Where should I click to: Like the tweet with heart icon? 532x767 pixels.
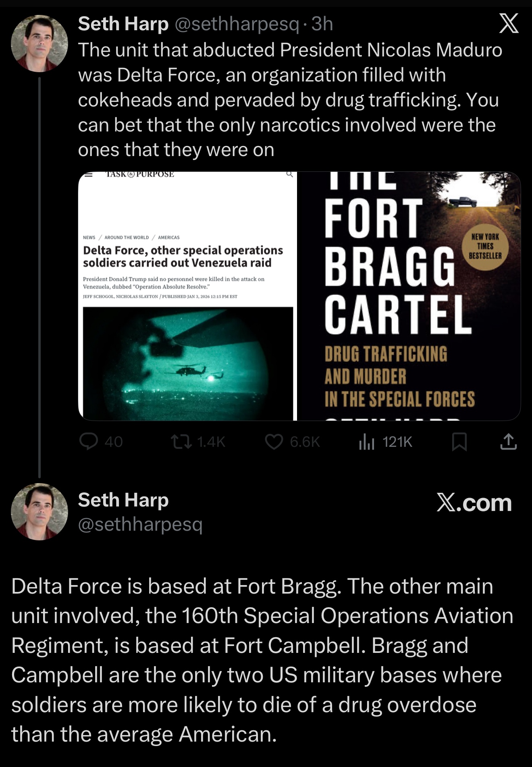click(274, 441)
